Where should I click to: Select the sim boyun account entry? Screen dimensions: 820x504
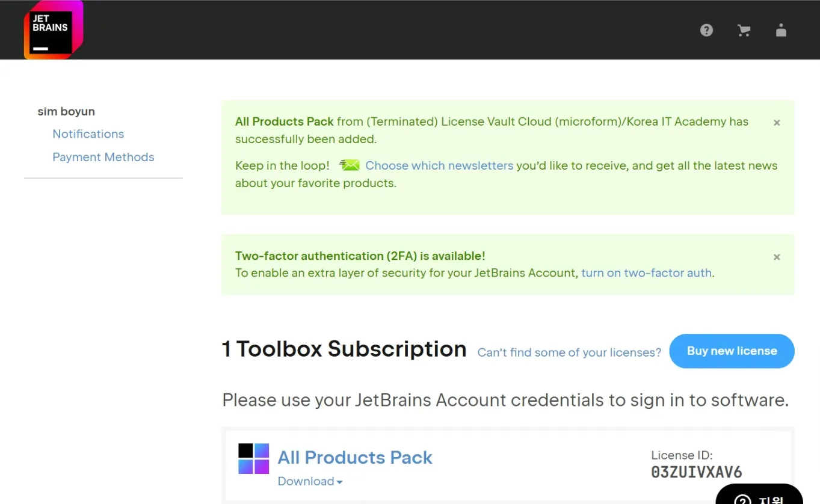click(x=66, y=111)
